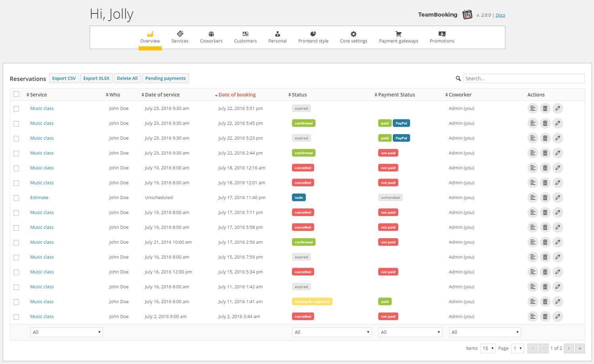Screen dimensions: 594x364
Task: Select the first reservation row checkbox
Action: pos(16,109)
